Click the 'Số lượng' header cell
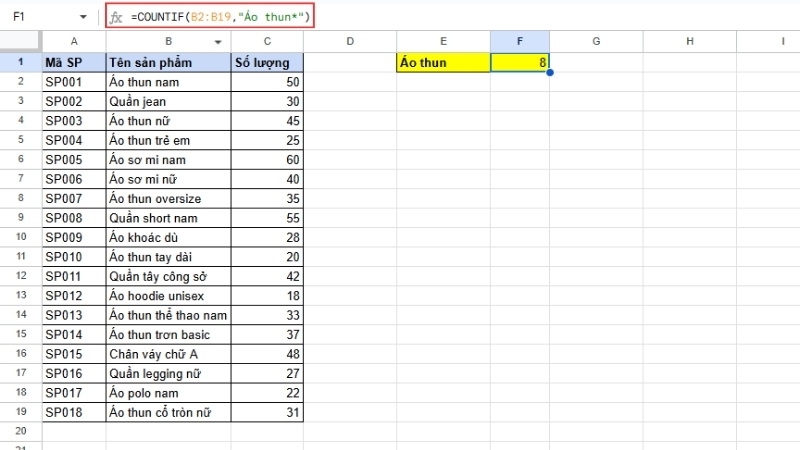The width and height of the screenshot is (800, 450). tap(267, 62)
